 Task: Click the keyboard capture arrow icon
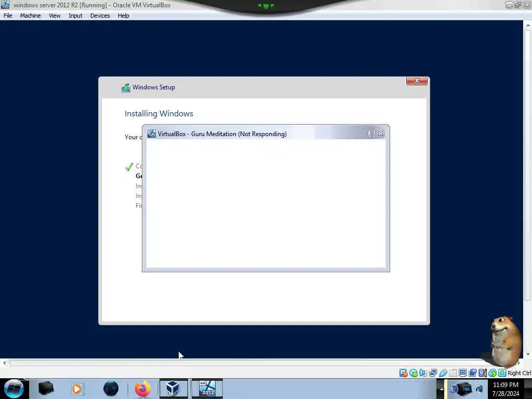pos(502,373)
